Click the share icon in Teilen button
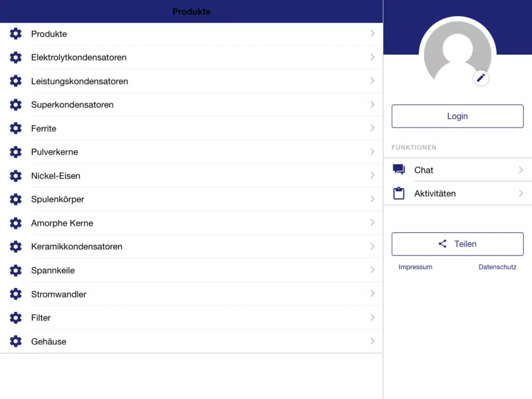Viewport: 532px width, 399px height. click(x=443, y=244)
